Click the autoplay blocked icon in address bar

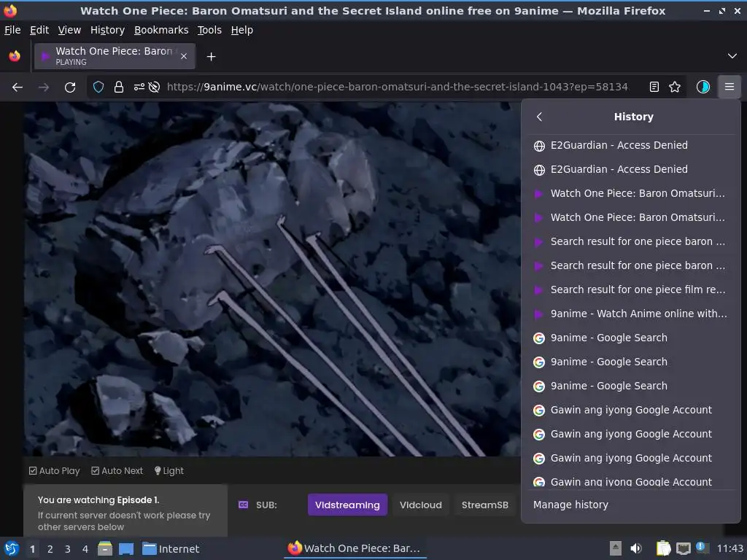tap(154, 87)
